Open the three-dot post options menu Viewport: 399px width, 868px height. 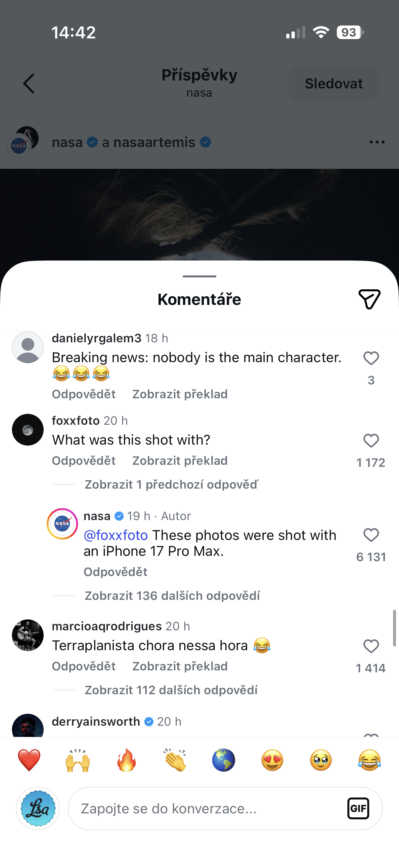pos(377,142)
